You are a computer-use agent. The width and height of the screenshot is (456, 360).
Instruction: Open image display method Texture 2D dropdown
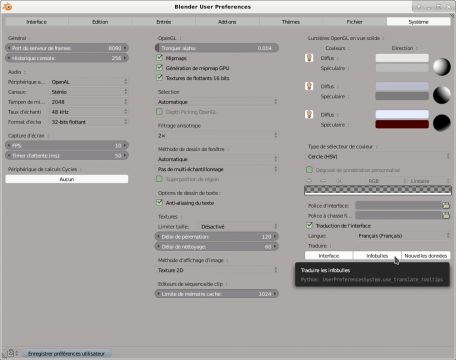217,270
